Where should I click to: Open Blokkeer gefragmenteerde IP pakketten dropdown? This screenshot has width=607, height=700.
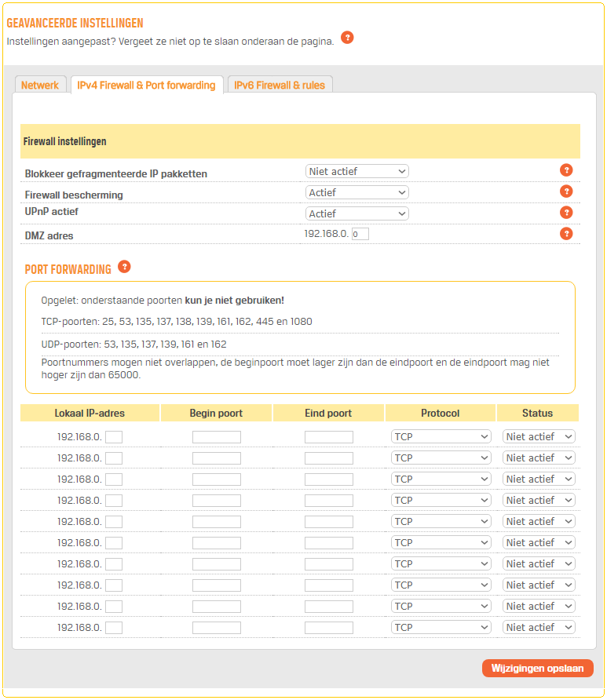tap(357, 171)
